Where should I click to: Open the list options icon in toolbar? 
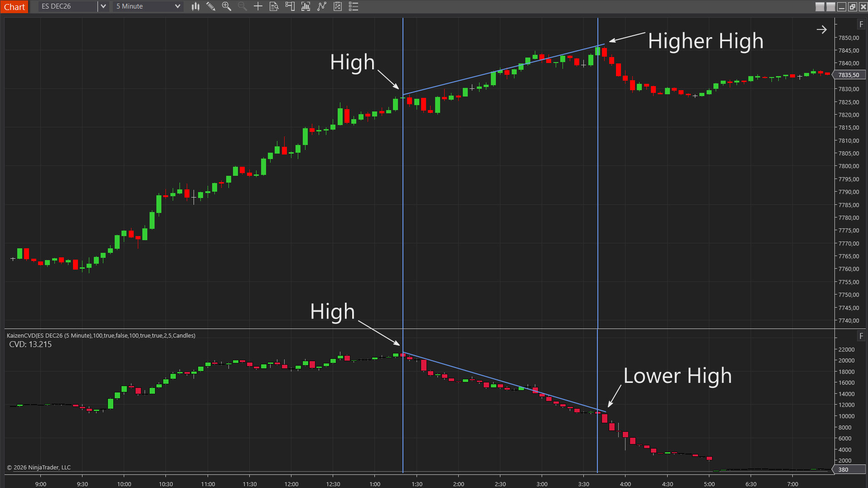click(x=354, y=6)
